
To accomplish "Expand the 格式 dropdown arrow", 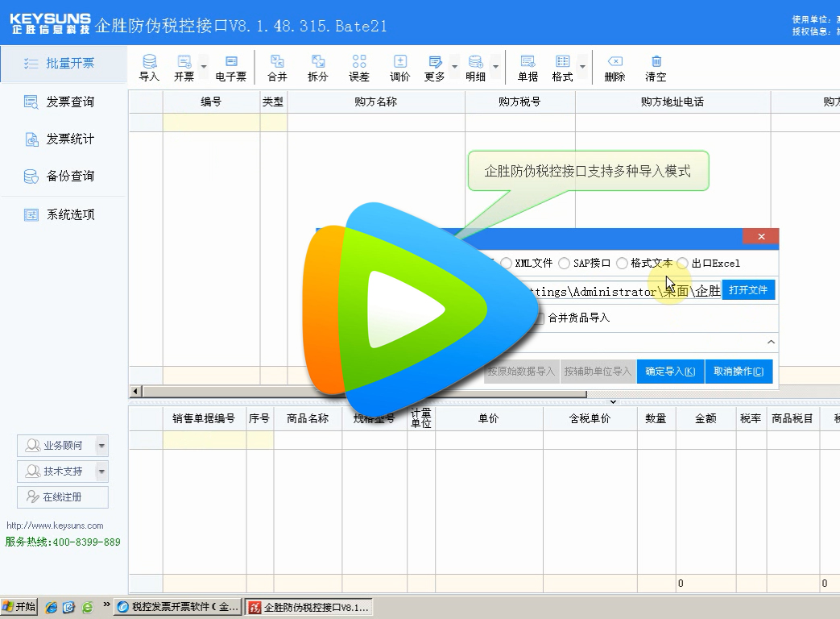I will coord(582,67).
